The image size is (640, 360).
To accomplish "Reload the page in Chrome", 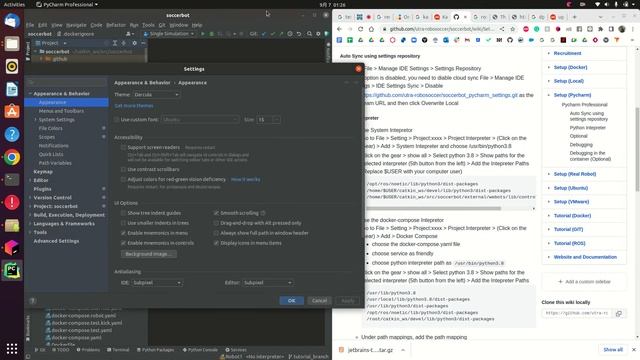I will [x=360, y=29].
